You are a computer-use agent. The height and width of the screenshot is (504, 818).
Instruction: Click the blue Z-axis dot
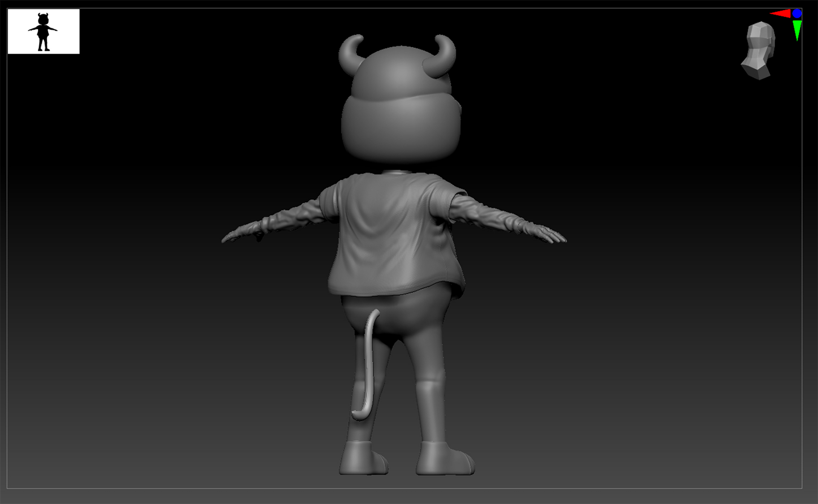click(x=797, y=14)
